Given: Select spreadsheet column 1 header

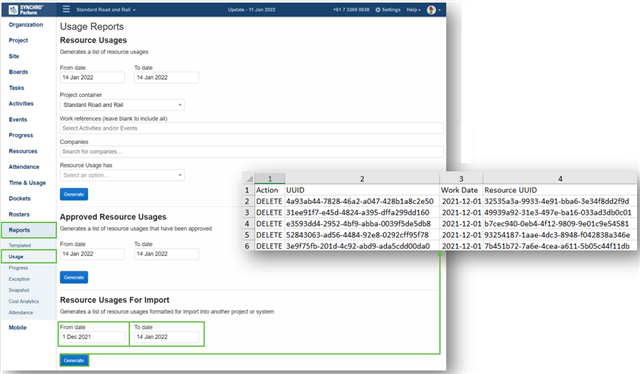Looking at the screenshot, I should [269, 179].
